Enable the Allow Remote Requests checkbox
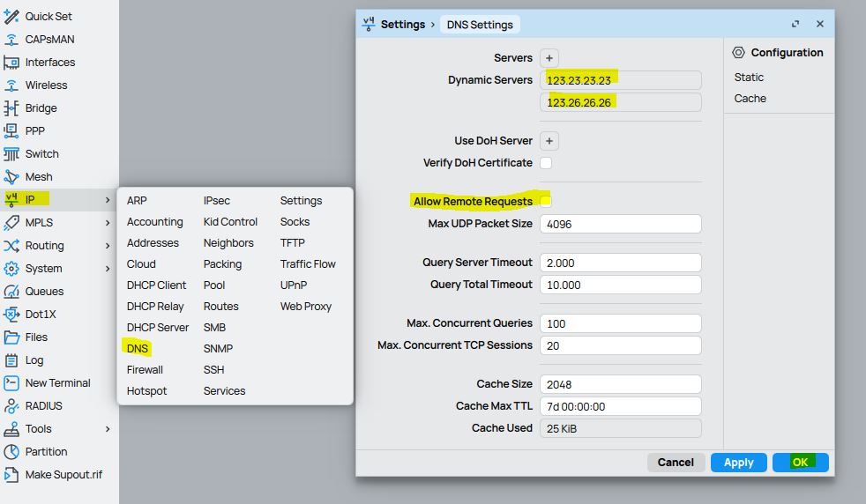The width and height of the screenshot is (866, 504). (546, 202)
